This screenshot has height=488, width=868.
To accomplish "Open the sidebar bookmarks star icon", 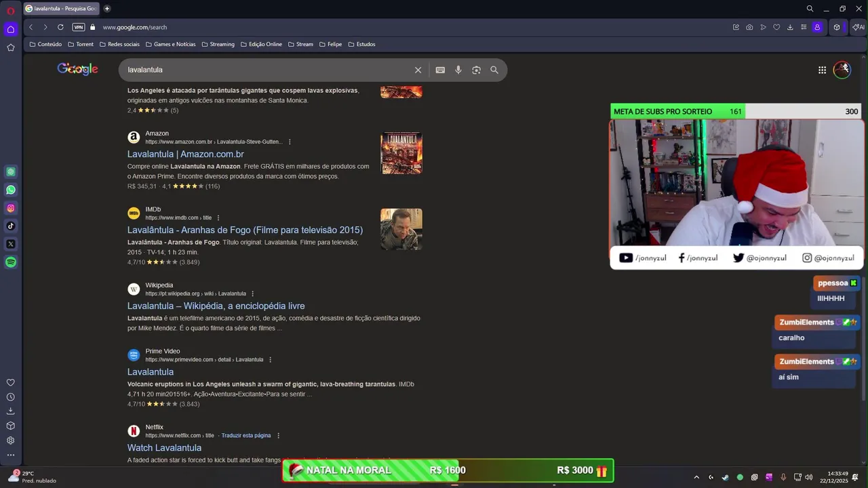I will click(10, 47).
